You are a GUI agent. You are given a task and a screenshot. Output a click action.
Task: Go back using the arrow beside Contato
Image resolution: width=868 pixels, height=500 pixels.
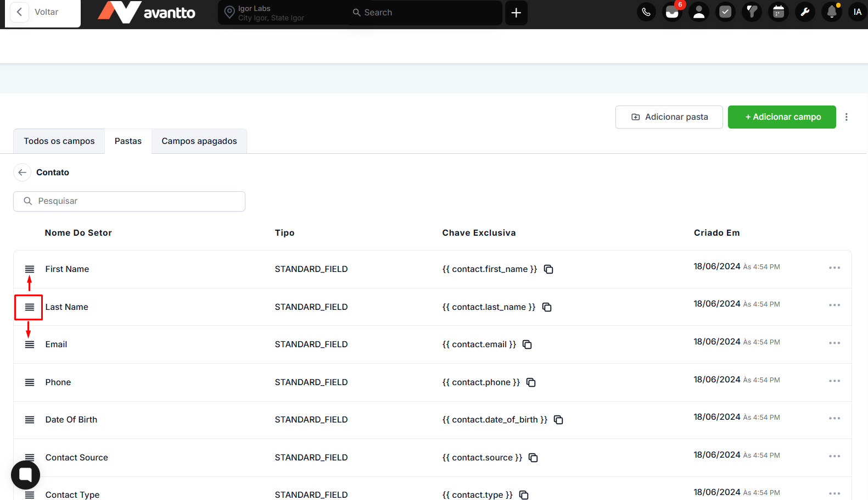22,173
